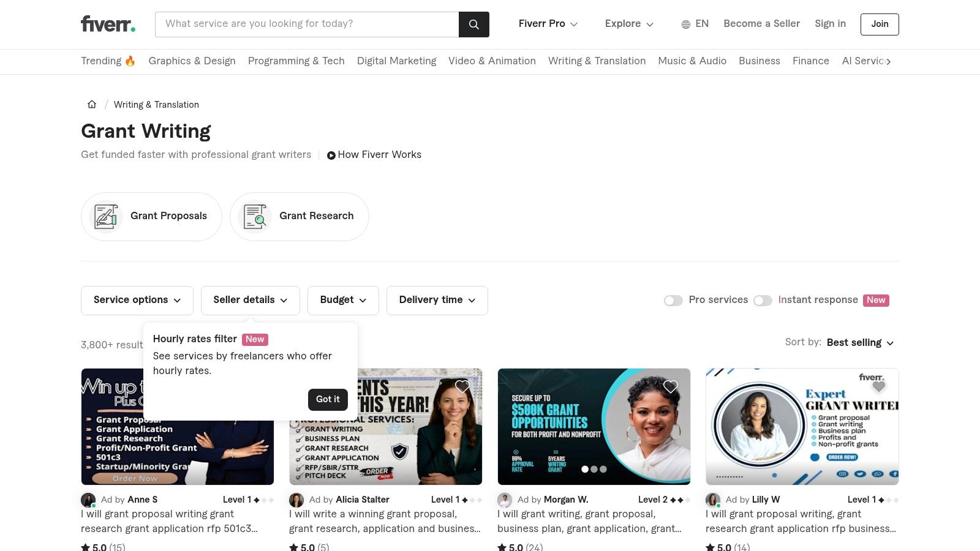980x551 pixels.
Task: Click the service search input field
Action: 307,24
